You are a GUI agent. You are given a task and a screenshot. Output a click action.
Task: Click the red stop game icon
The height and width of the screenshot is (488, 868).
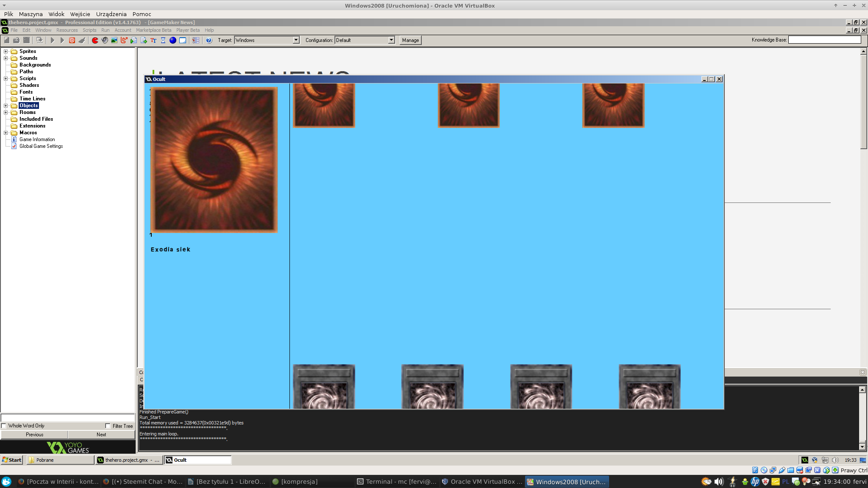point(72,40)
